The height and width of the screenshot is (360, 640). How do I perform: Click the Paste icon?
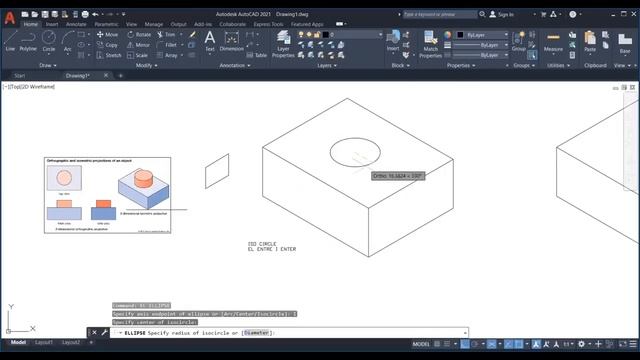(590, 42)
